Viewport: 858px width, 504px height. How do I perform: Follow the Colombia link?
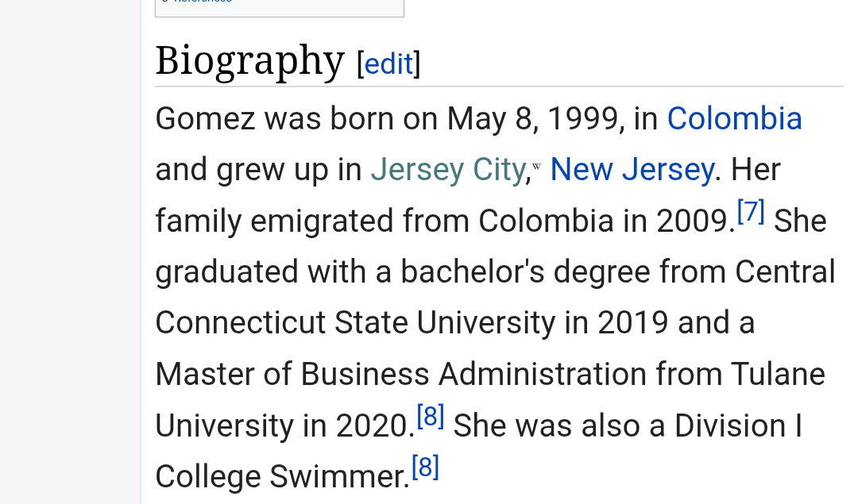pyautogui.click(x=734, y=118)
